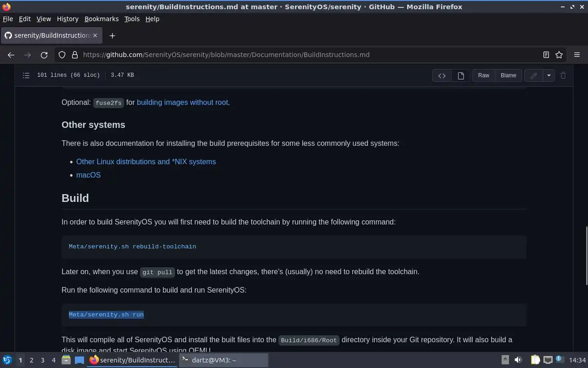Display the source blob code icon

coord(442,75)
